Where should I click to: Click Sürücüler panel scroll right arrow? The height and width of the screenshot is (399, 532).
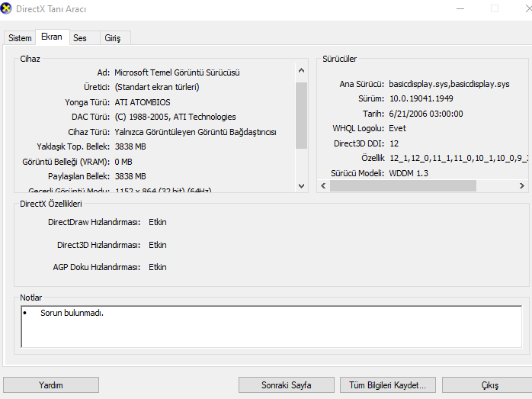(522, 185)
